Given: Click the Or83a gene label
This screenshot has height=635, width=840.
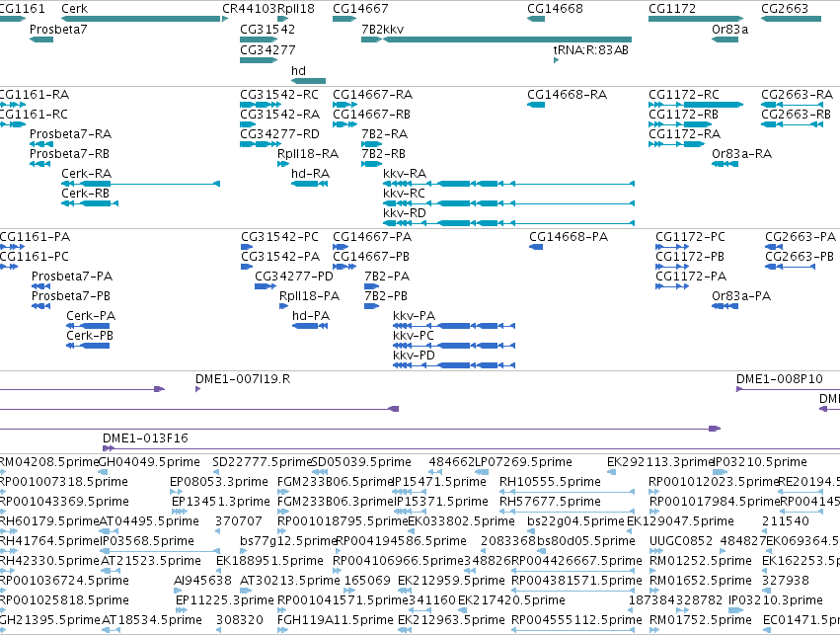Looking at the screenshot, I should 729,30.
